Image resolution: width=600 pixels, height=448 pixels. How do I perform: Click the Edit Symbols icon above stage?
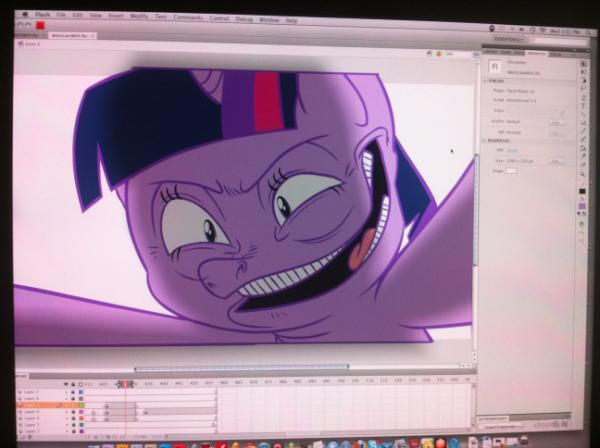click(439, 54)
